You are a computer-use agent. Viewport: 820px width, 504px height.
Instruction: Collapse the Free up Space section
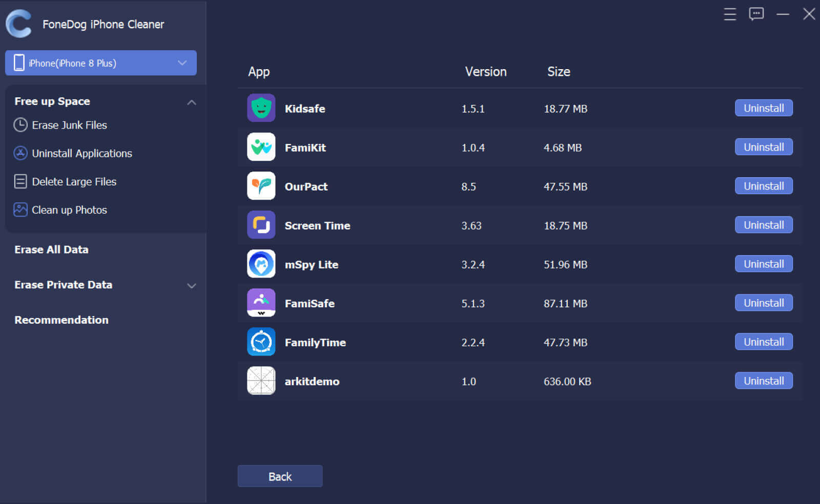click(x=192, y=102)
